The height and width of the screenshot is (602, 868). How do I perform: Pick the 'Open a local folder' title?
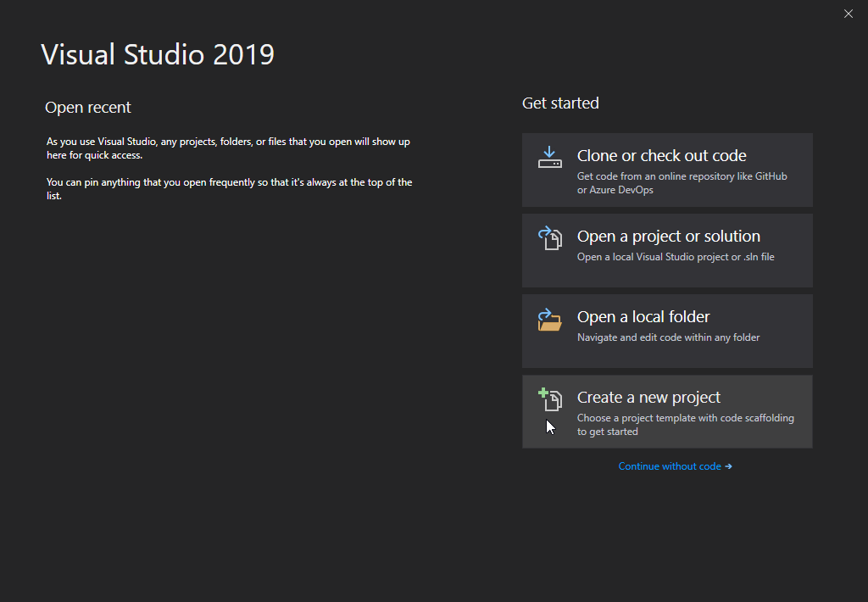[x=643, y=317]
